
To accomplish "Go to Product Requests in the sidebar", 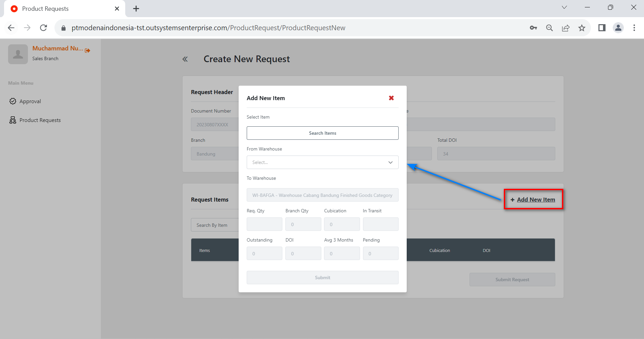I will (40, 120).
